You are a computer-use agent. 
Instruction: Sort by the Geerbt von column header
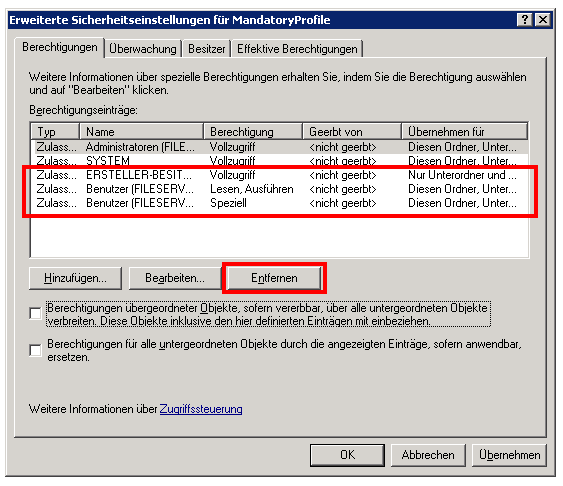[352, 132]
